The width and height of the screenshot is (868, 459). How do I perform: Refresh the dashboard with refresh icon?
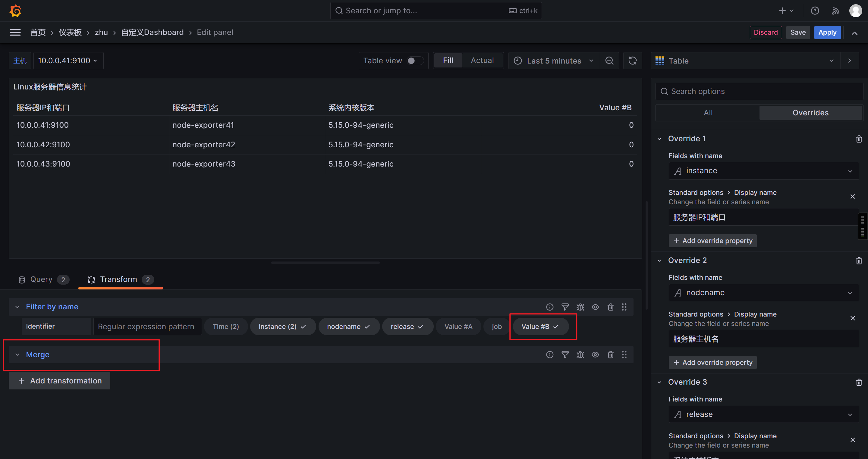click(x=633, y=61)
